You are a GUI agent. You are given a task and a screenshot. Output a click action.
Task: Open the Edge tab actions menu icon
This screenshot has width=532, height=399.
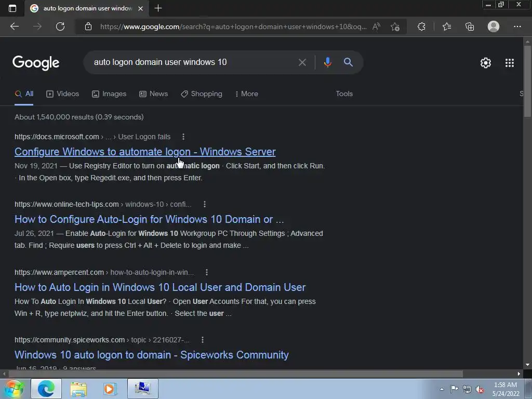(x=12, y=8)
